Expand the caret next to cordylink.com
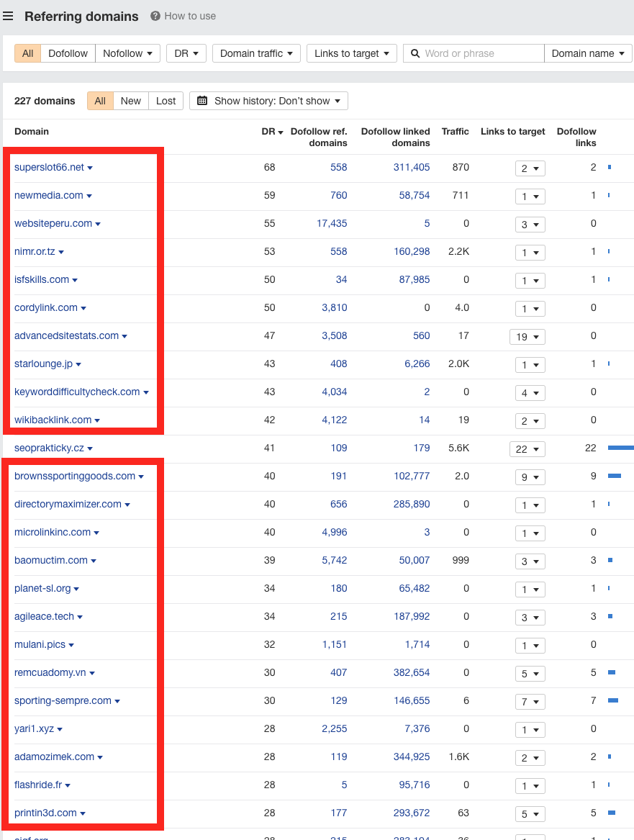The width and height of the screenshot is (634, 840). click(83, 308)
